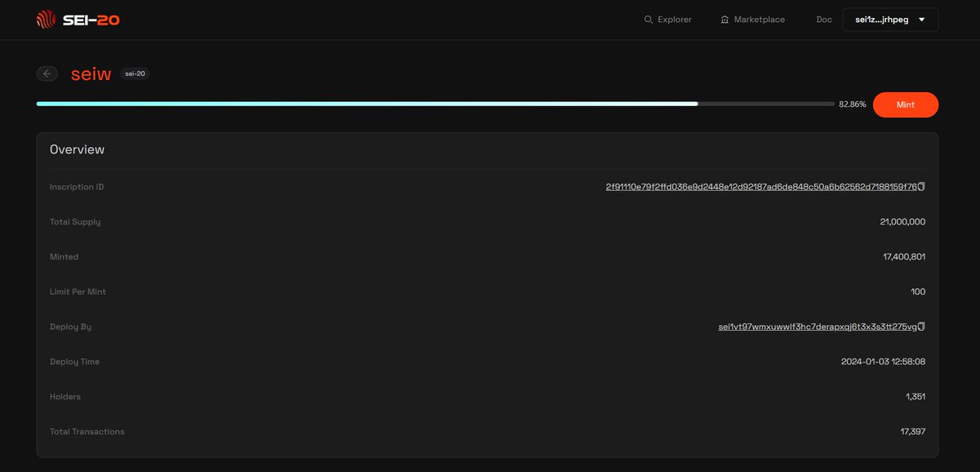
Task: Open the Marketplace page
Action: 752,20
